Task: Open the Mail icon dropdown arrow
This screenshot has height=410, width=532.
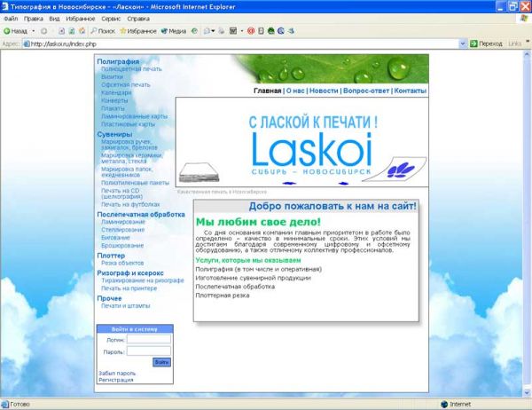Action: tap(213, 31)
